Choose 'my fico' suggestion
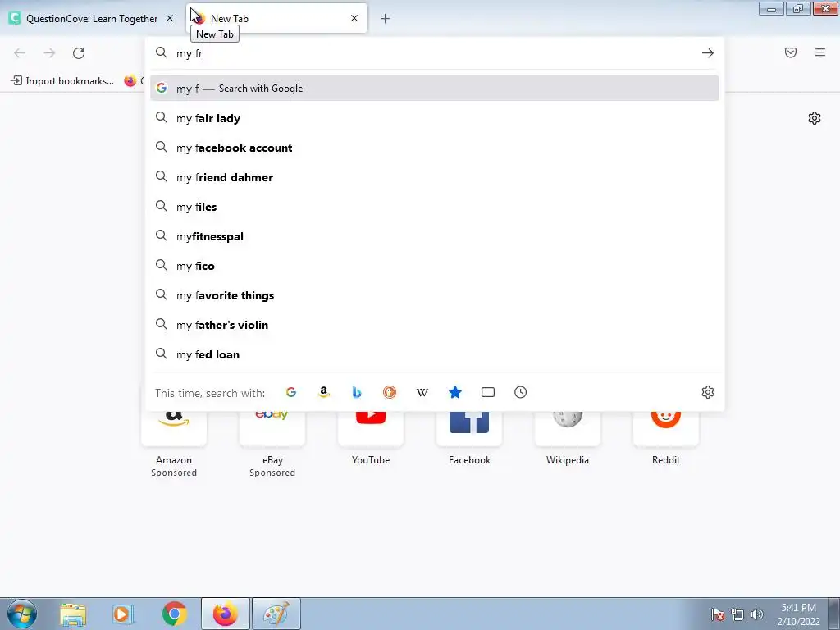This screenshot has height=630, width=840. (x=435, y=266)
